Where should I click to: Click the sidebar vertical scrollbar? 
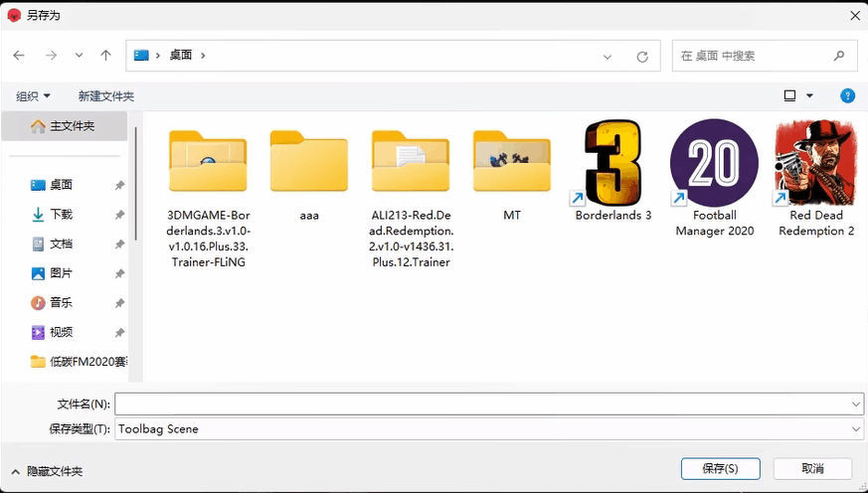coord(135,184)
